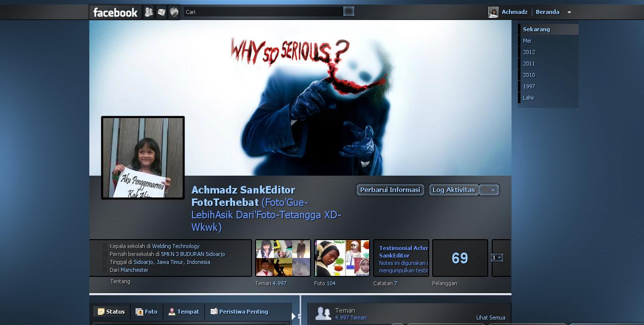The height and width of the screenshot is (325, 644).
Task: Open the 69 subscribers box
Action: coord(460,258)
